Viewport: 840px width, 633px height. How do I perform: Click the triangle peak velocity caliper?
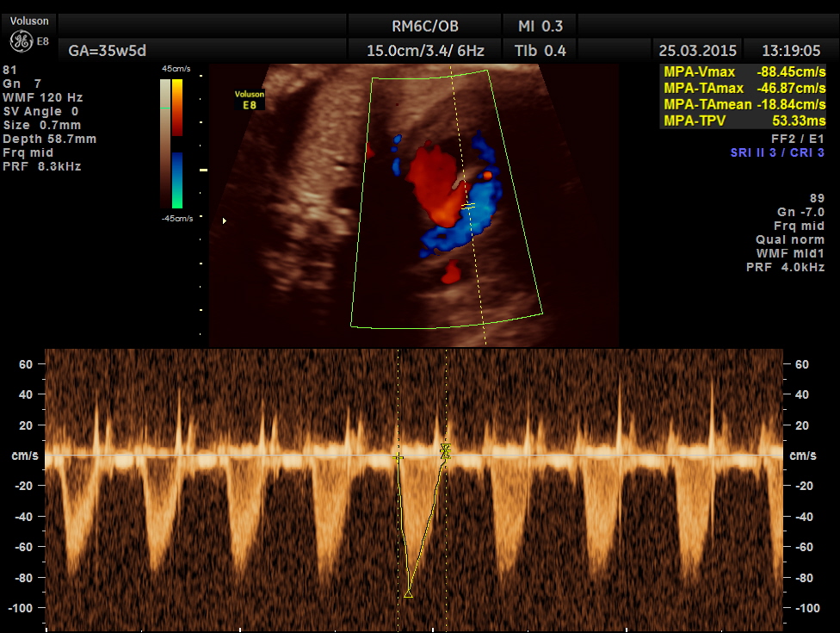click(408, 593)
